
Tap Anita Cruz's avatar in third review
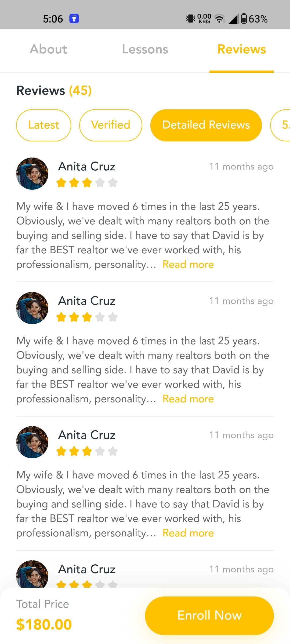pos(32,442)
